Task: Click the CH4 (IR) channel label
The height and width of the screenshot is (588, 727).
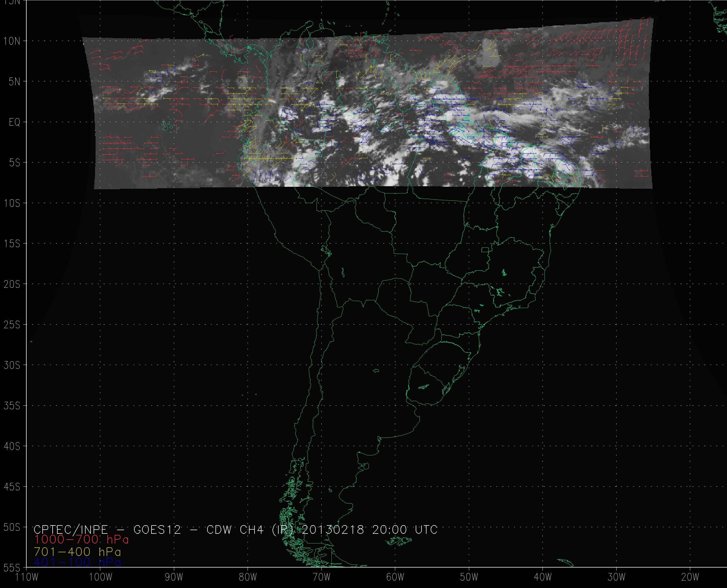Action: [x=266, y=529]
